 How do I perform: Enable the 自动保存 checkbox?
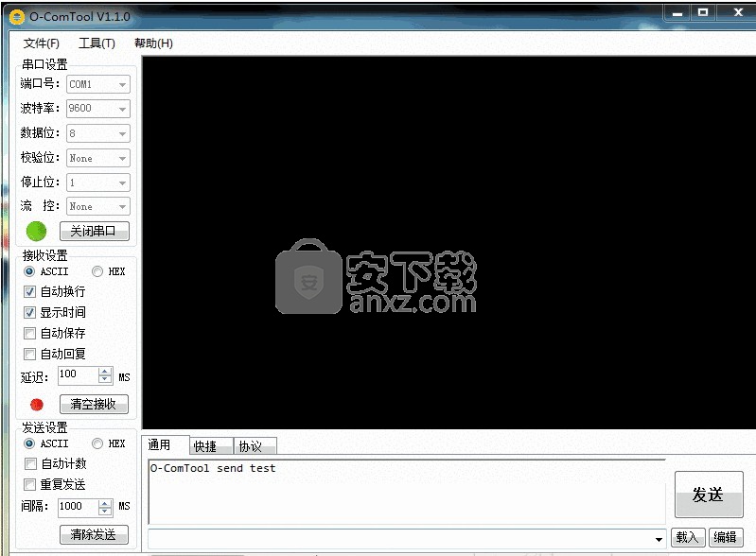[x=29, y=333]
